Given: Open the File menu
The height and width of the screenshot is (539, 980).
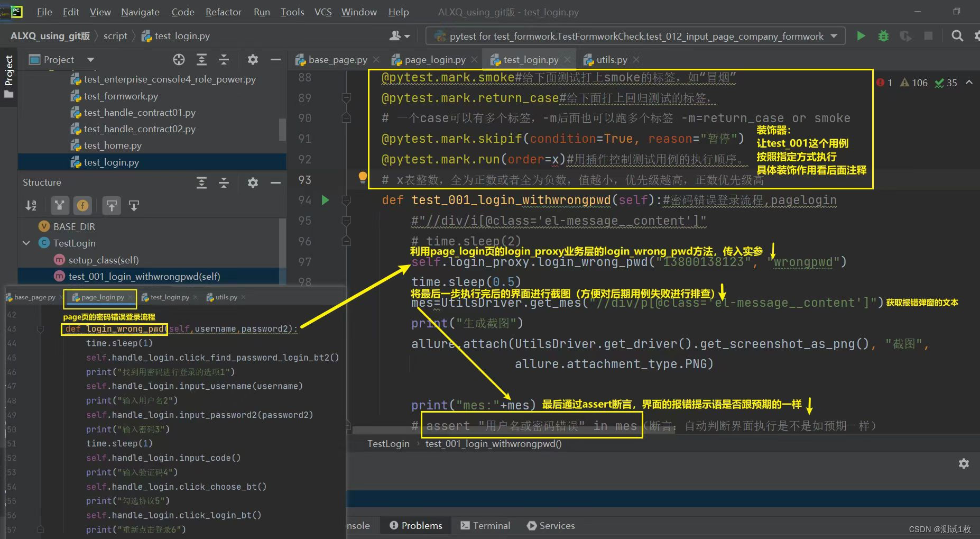Looking at the screenshot, I should tap(44, 12).
